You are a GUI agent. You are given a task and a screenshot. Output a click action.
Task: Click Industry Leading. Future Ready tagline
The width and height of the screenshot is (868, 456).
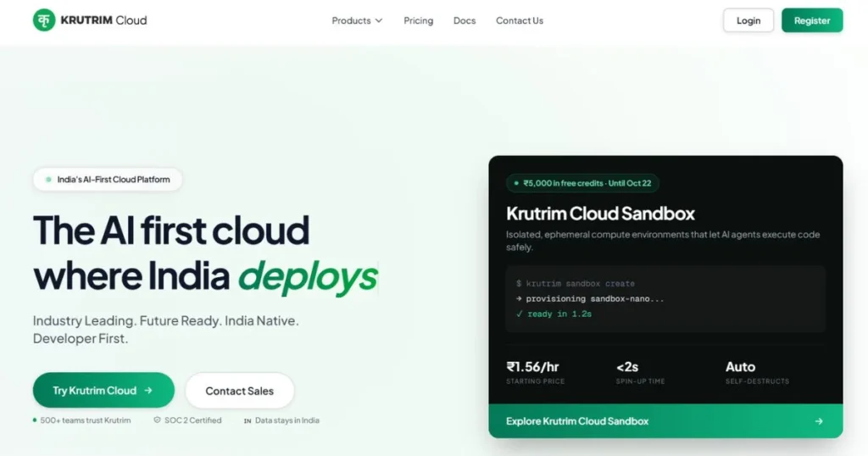[165, 329]
